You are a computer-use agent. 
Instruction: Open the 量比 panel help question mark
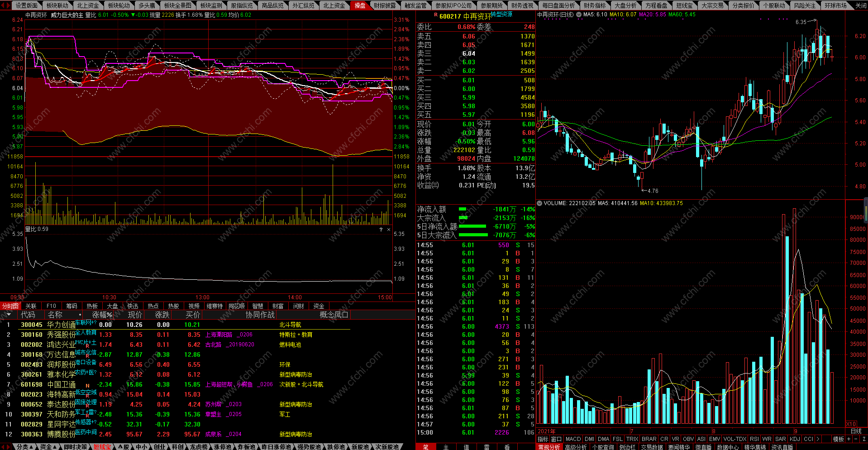381,230
